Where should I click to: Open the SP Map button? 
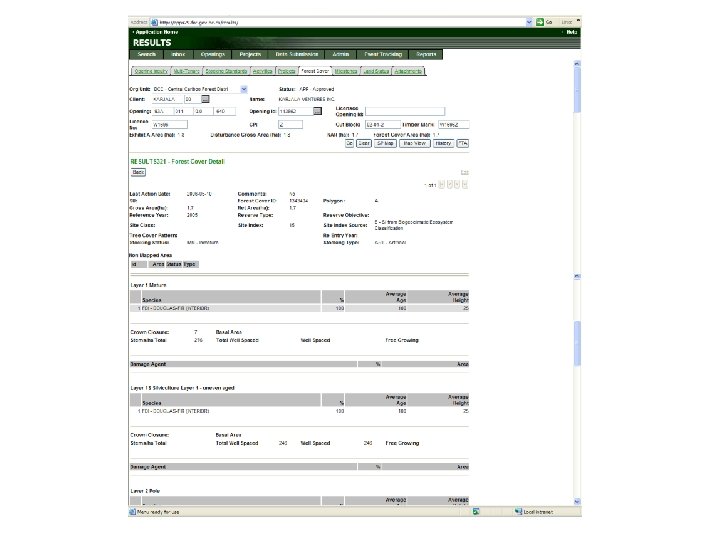click(x=385, y=143)
